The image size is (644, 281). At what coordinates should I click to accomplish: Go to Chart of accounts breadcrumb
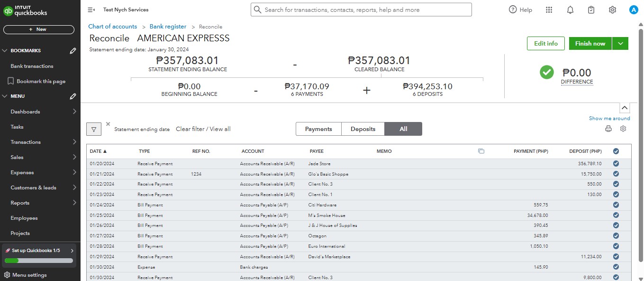pos(113,27)
